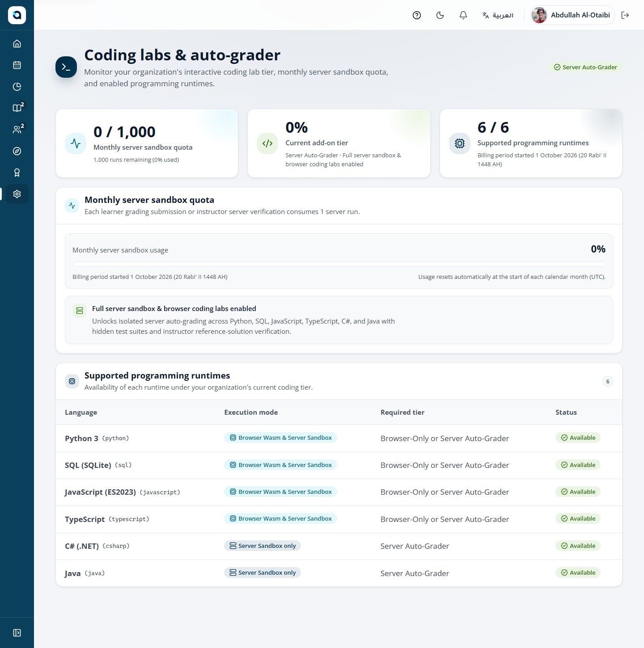Image resolution: width=644 pixels, height=648 pixels.
Task: Select the C# (.NET) row name
Action: 82,546
